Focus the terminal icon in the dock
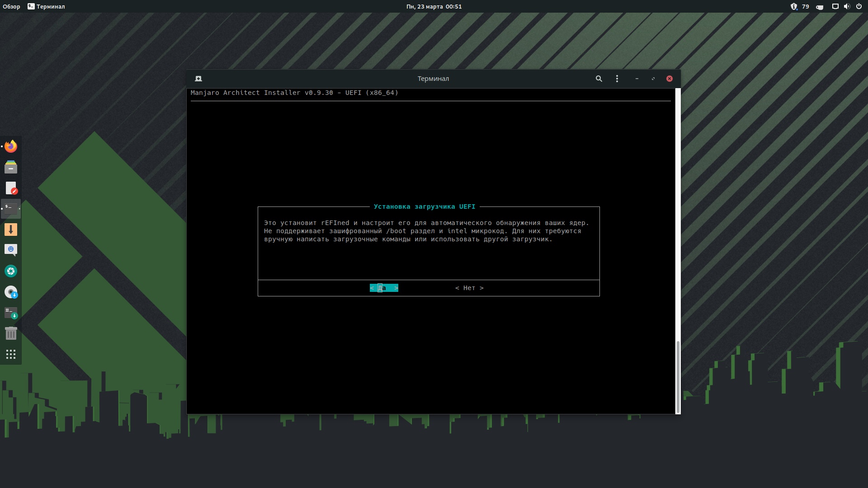Screen dimensions: 868x488 click(11, 209)
